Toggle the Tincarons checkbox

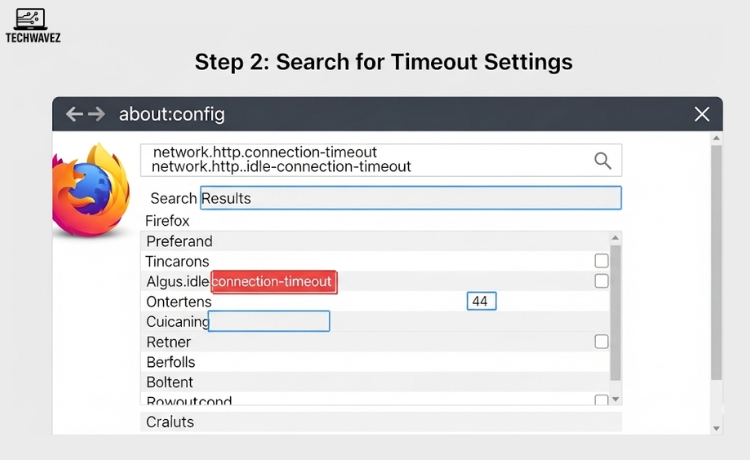(601, 261)
